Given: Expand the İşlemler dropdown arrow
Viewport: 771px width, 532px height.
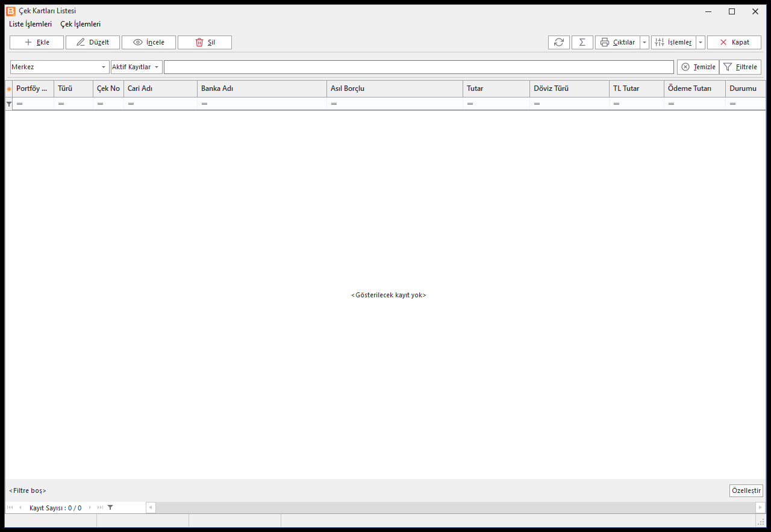Looking at the screenshot, I should (x=701, y=42).
